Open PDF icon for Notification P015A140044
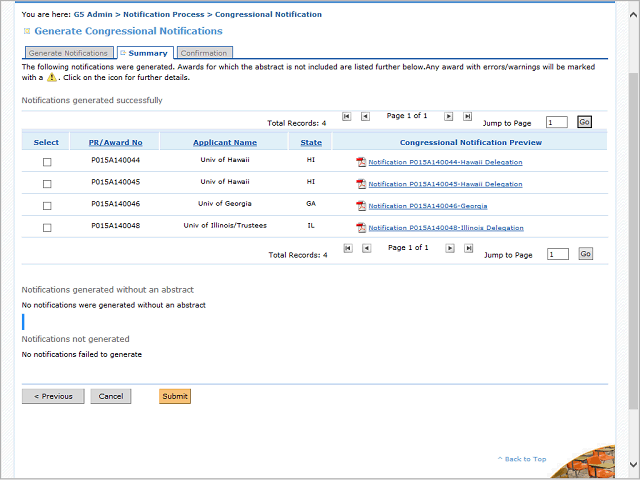 pyautogui.click(x=361, y=162)
